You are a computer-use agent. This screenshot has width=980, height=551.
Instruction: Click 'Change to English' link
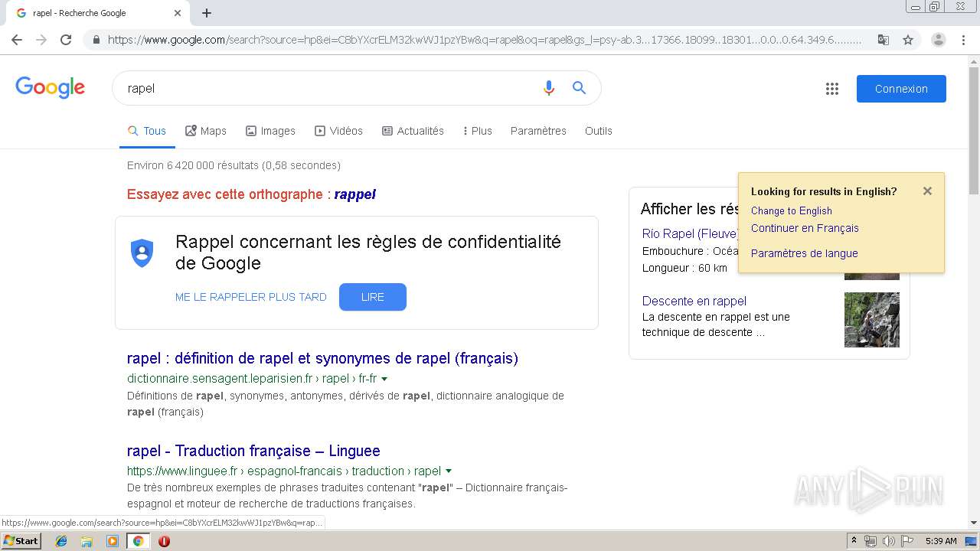click(792, 210)
